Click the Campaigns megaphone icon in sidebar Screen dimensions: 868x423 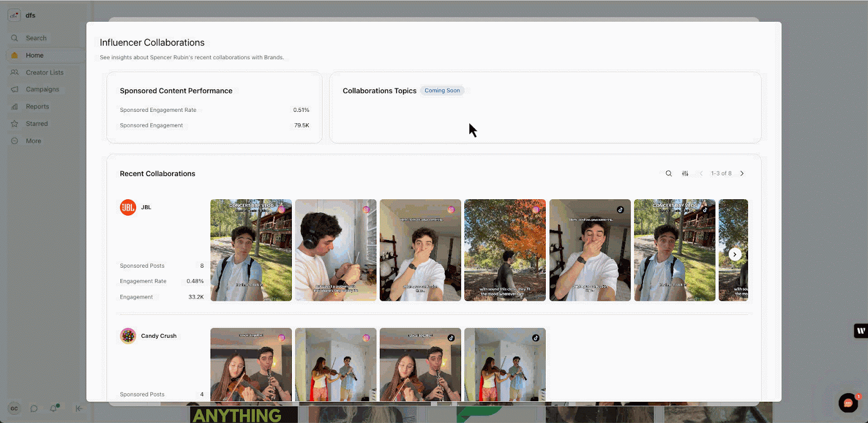tap(15, 90)
